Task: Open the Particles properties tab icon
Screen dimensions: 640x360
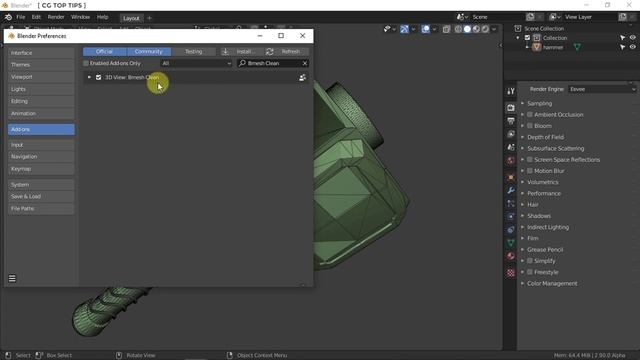Action: click(511, 203)
